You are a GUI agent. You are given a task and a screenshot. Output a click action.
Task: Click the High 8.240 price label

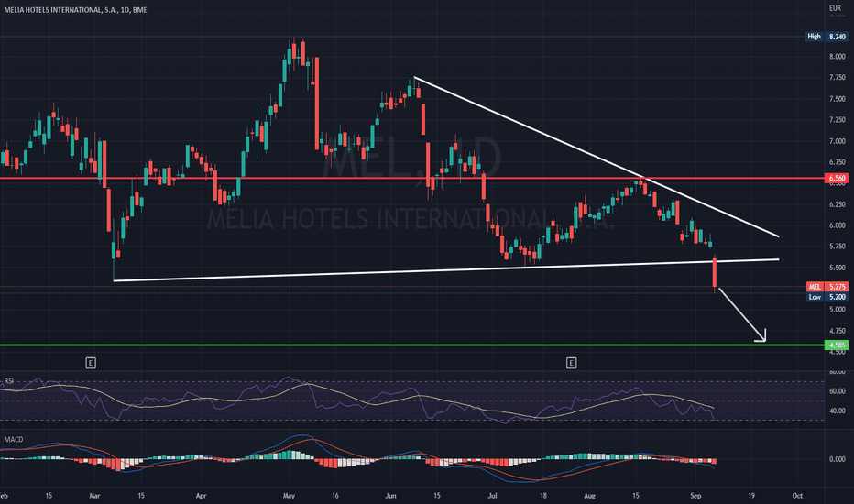pyautogui.click(x=827, y=37)
